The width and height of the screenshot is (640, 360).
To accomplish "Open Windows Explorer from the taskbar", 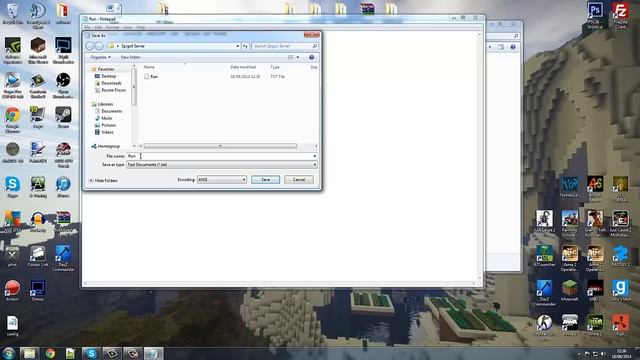I will point(29,353).
